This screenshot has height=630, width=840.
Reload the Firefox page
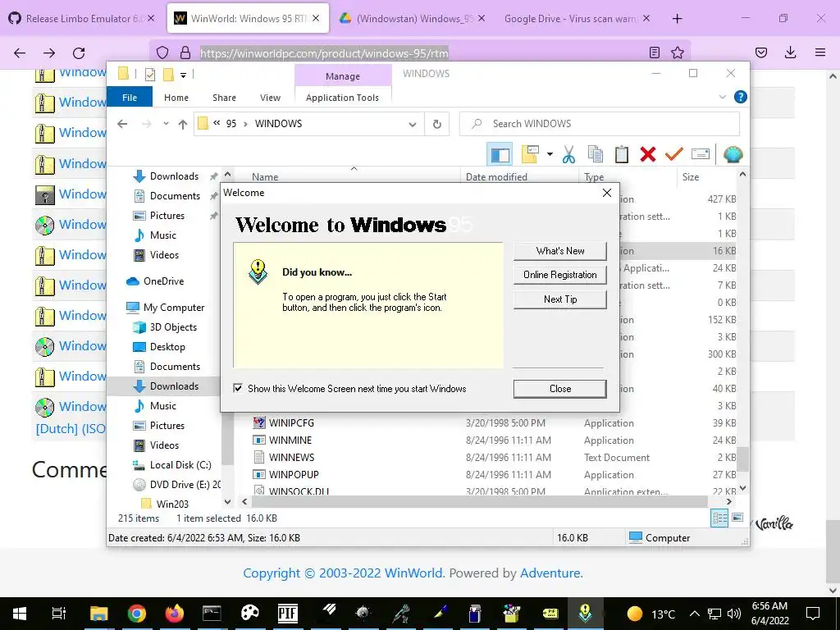[79, 52]
